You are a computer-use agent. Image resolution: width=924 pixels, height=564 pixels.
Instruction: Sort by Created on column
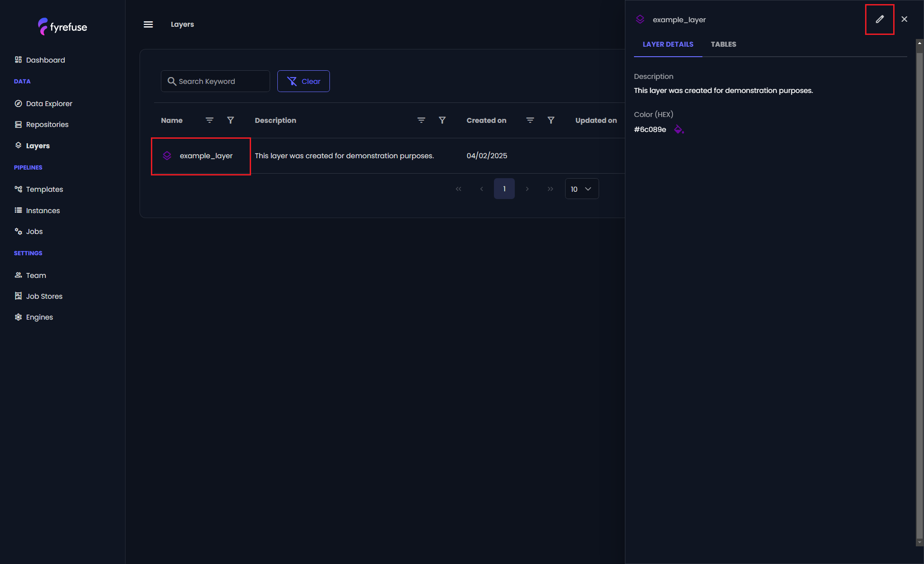pyautogui.click(x=530, y=120)
